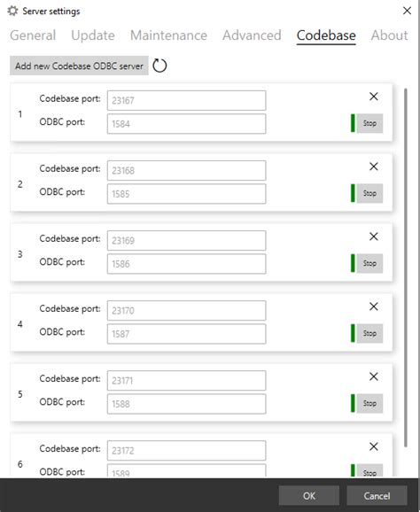Screen dimensions: 420x512
Task: Click the vertical scrollbar of server list
Action: coord(406,268)
